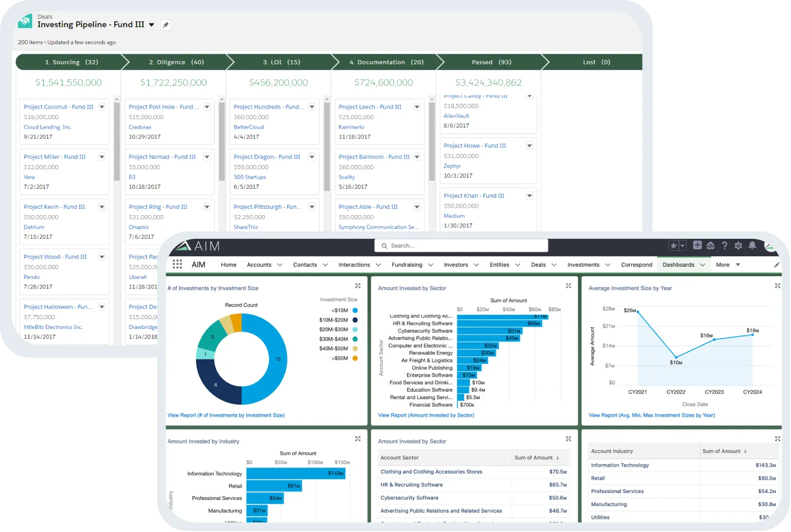This screenshot has height=532, width=791.
Task: Click the Search field in AIM header
Action: coord(461,246)
